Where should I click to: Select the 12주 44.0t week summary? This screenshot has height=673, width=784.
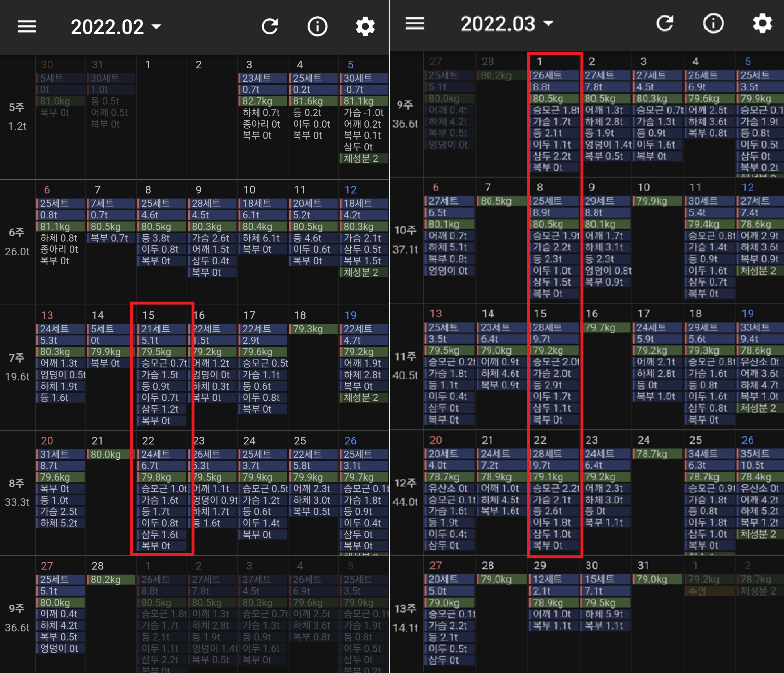click(405, 492)
